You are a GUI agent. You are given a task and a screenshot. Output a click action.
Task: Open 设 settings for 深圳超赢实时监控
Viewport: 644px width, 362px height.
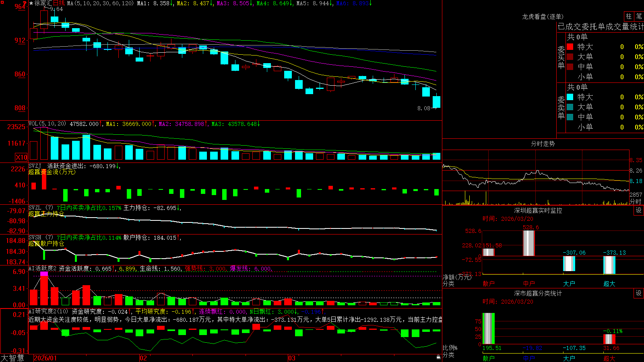[x=639, y=210]
